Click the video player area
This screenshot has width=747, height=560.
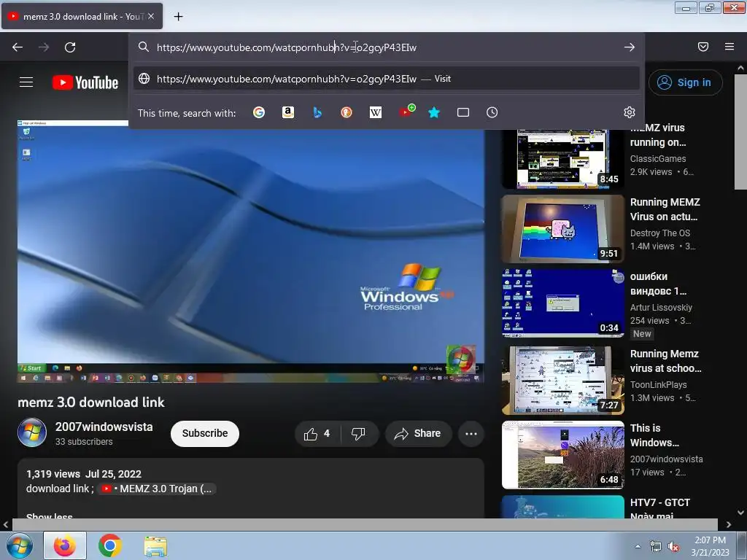click(251, 251)
